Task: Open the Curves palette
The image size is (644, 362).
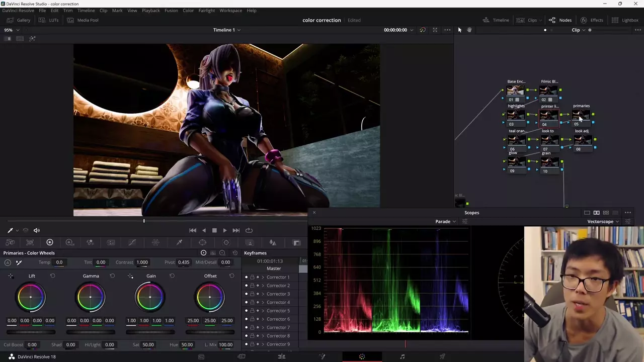Action: (132, 243)
